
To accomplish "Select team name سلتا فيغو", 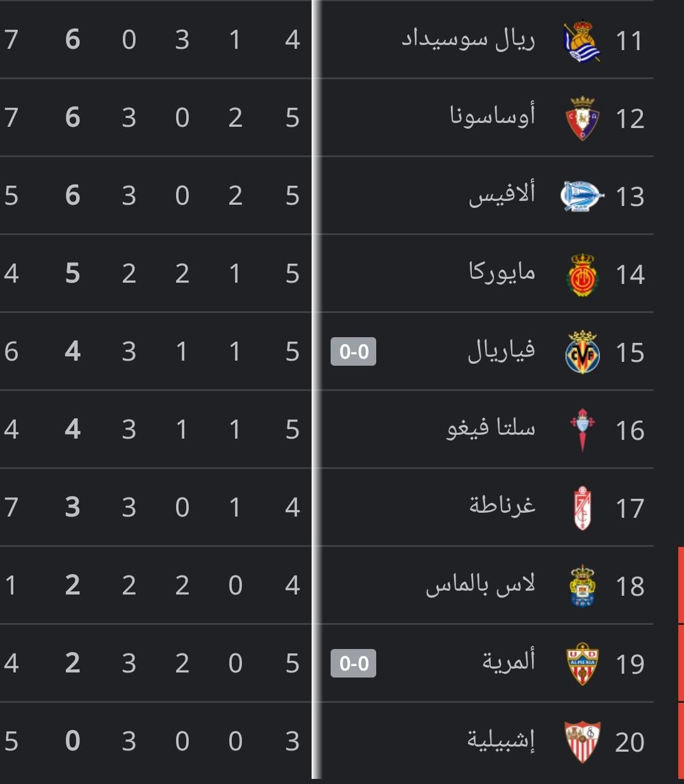I will 491,429.
